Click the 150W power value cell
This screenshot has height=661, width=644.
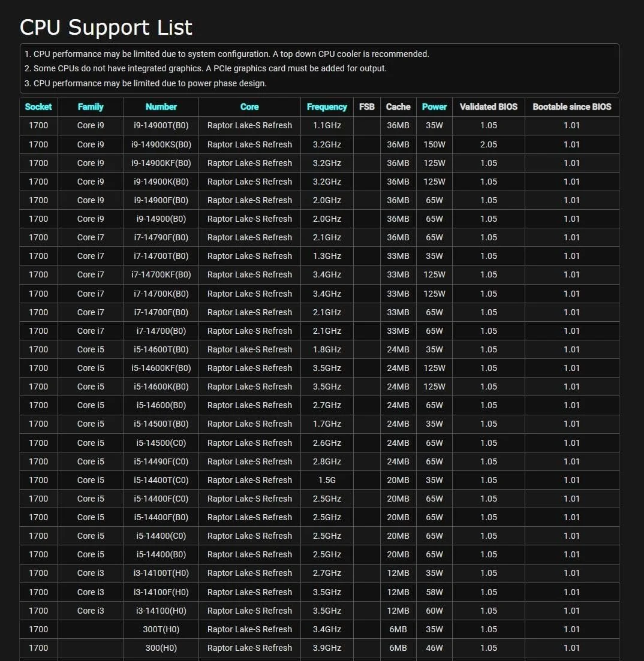(434, 144)
